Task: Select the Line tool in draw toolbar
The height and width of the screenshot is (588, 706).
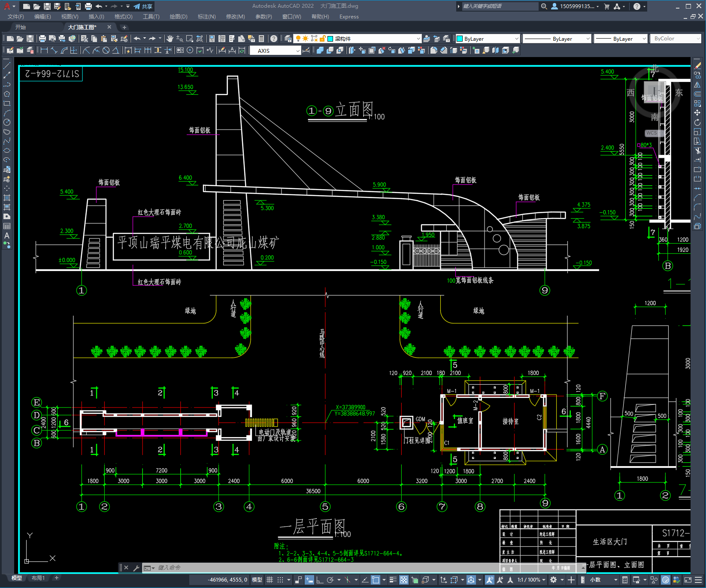Action: click(6, 66)
